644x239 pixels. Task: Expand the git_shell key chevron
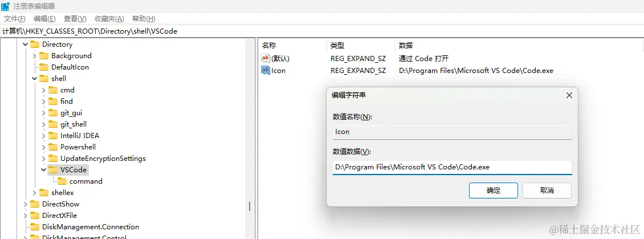[x=43, y=124]
